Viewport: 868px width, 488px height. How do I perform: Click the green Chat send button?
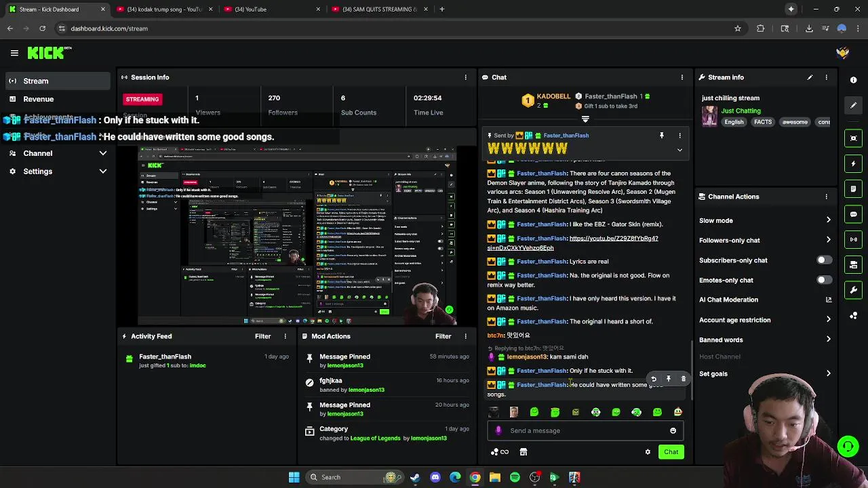tap(671, 452)
